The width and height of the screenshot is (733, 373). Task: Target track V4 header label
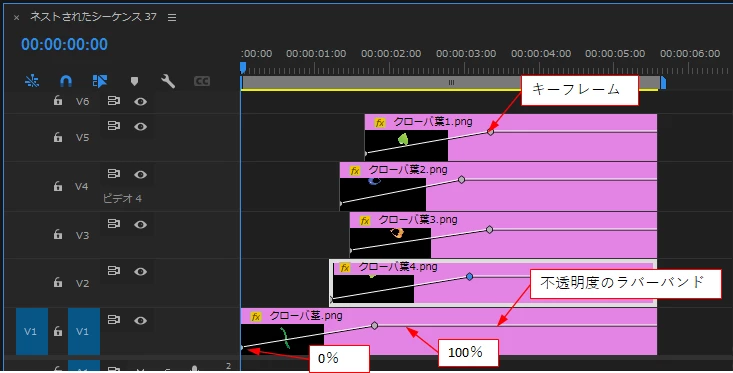(82, 186)
